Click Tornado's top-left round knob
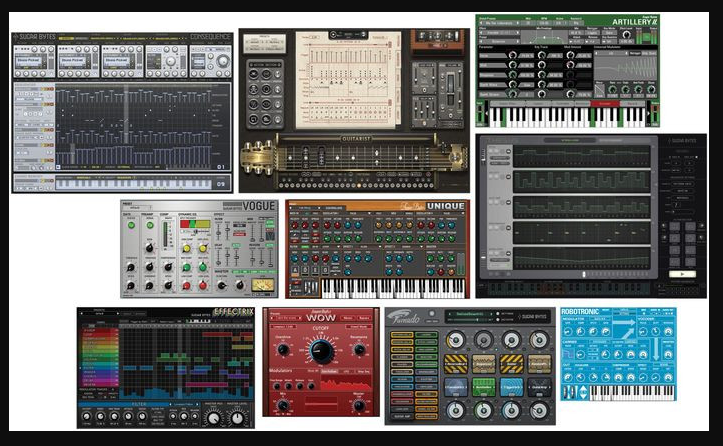Viewport: 723px width, 446px height. [x=456, y=340]
